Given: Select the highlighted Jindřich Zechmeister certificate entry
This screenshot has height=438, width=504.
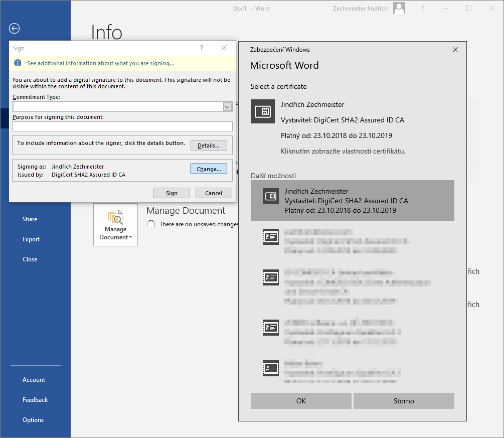Looking at the screenshot, I should 352,201.
